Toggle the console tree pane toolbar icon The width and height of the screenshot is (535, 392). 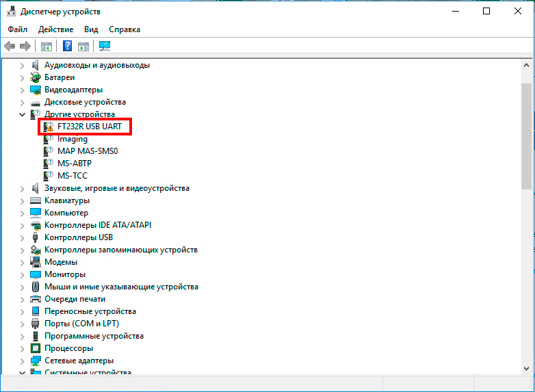(x=47, y=46)
